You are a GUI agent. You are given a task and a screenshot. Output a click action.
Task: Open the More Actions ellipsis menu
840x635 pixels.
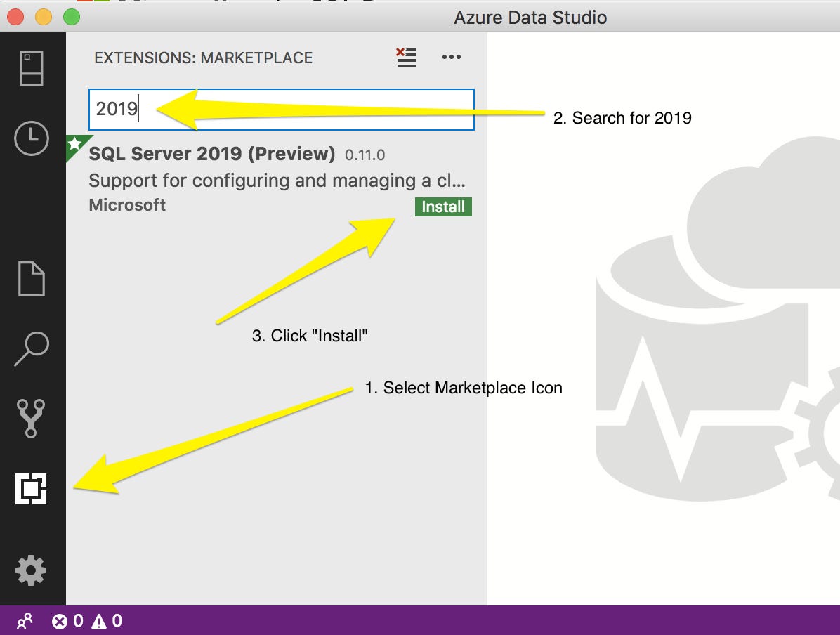452,58
